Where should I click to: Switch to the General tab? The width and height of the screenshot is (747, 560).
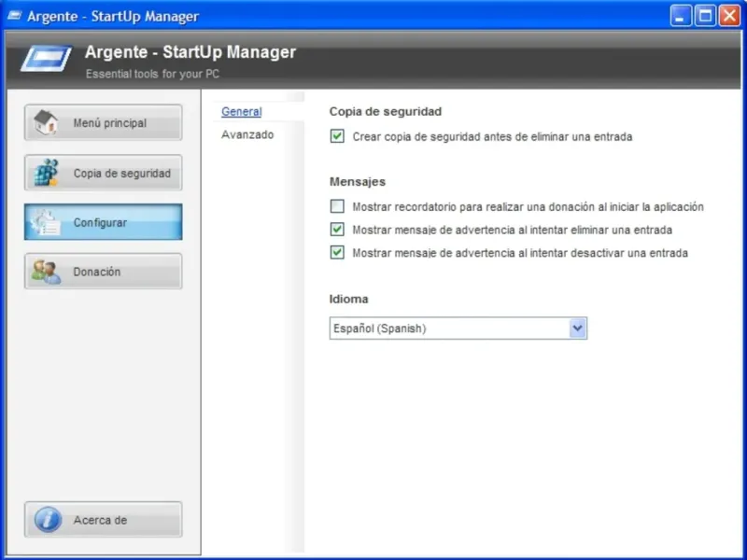[242, 111]
